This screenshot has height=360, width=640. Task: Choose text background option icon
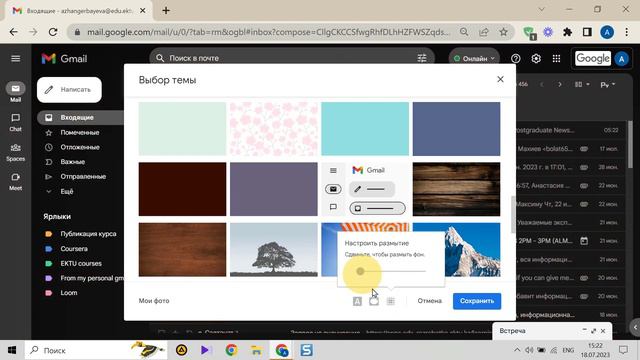click(x=357, y=301)
